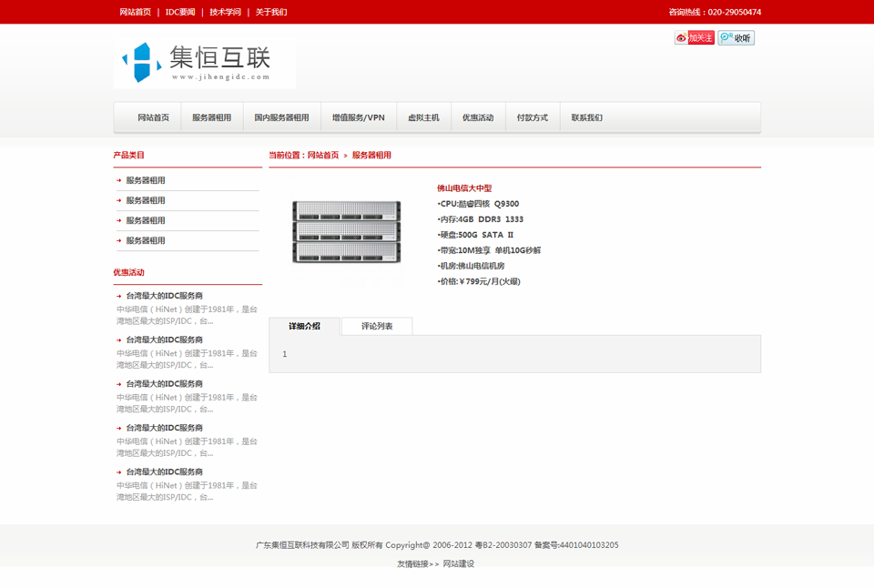The image size is (874, 588).
Task: Click the Weibo 加关注 follow button
Action: pyautogui.click(x=694, y=38)
